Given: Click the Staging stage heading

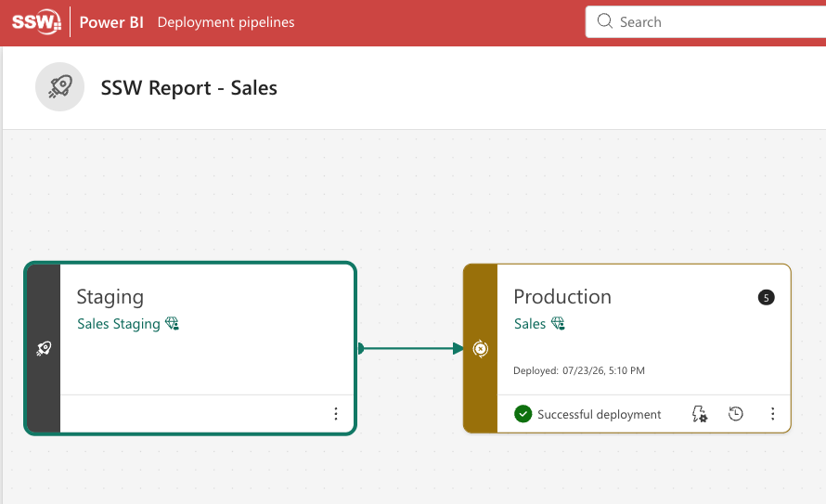Looking at the screenshot, I should tap(110, 297).
